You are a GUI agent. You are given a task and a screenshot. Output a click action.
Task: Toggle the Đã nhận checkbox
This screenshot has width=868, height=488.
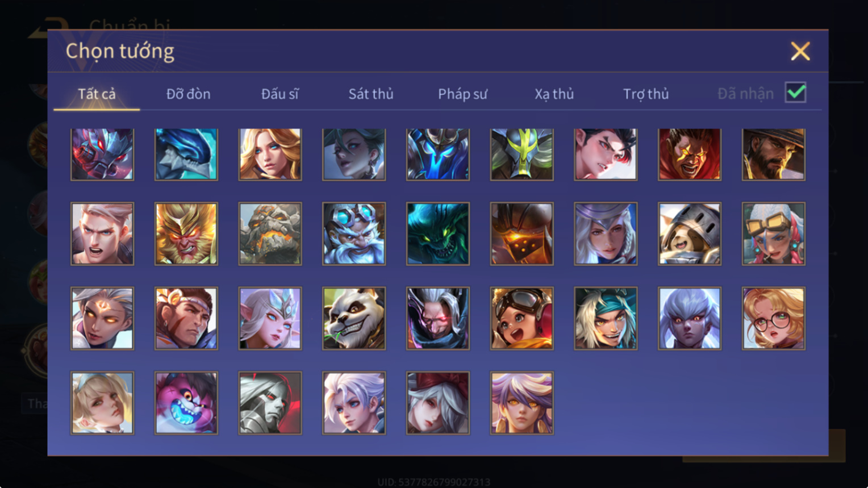pos(795,93)
